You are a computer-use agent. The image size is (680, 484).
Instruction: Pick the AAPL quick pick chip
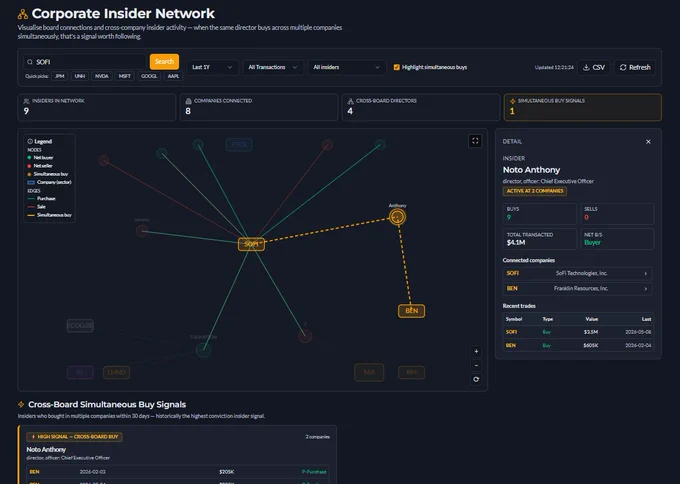(173, 76)
